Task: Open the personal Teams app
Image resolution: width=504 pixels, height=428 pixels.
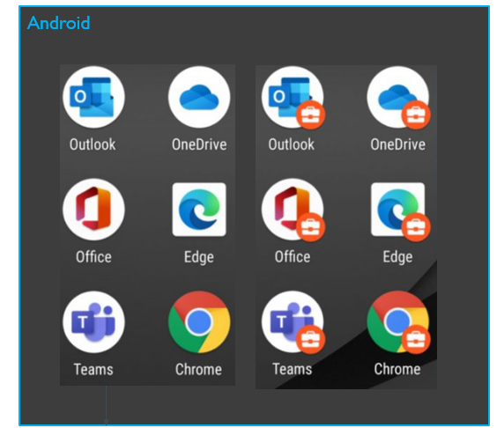Action: 93,322
